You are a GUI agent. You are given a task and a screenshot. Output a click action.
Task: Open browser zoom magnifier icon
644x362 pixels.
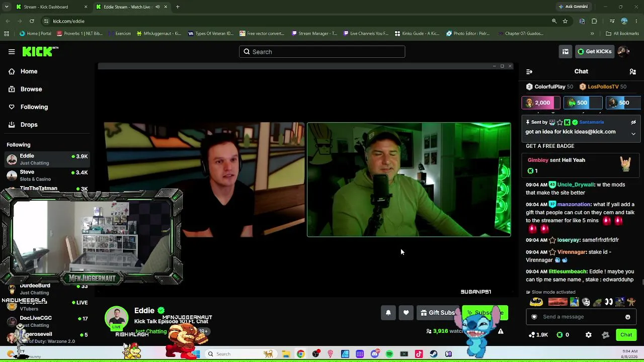[x=554, y=21]
